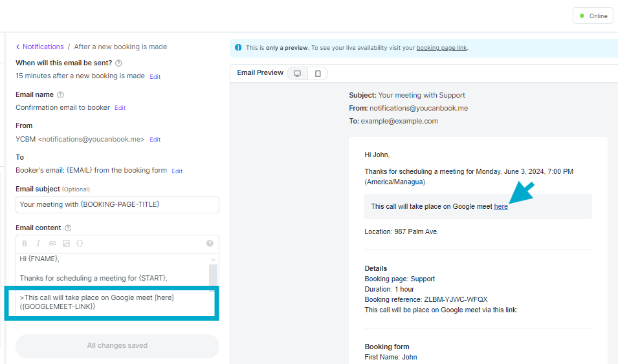Click the 'Duration: 1 hour' text
Viewport: 618px width, 364px height.
(x=389, y=289)
